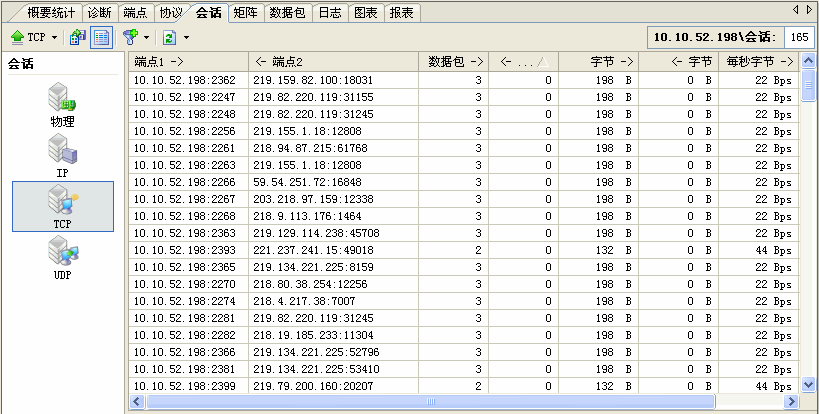819x414 pixels.
Task: Click vertical scrollbar down arrow
Action: (x=808, y=385)
